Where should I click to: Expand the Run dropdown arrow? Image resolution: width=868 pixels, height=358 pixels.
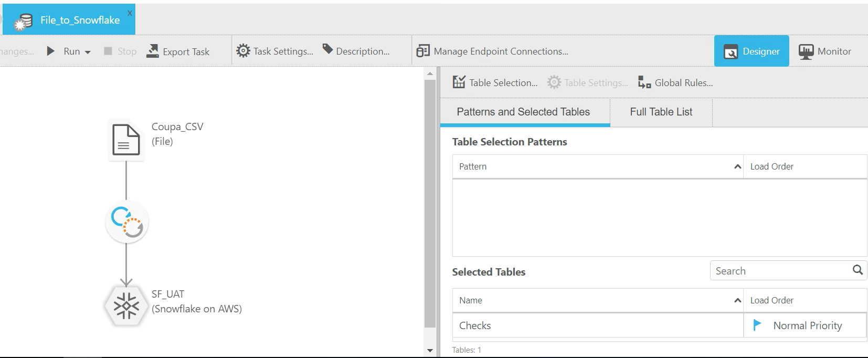point(88,52)
